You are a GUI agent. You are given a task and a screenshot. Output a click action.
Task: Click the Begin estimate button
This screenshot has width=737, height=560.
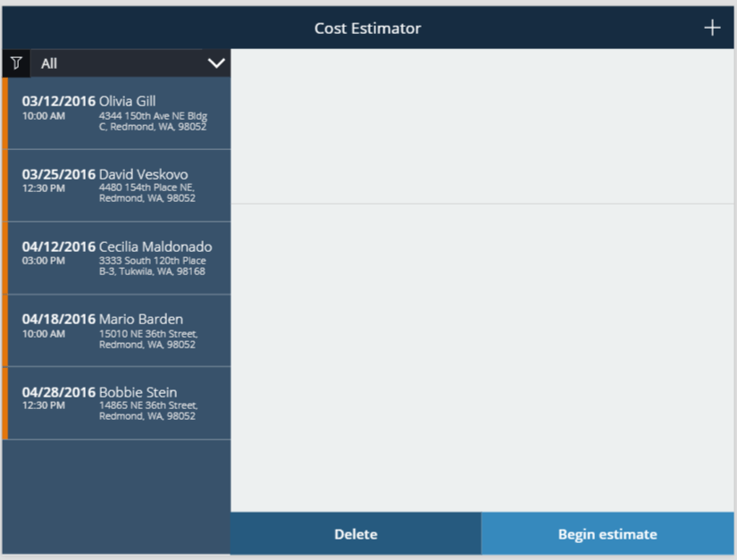tap(607, 534)
